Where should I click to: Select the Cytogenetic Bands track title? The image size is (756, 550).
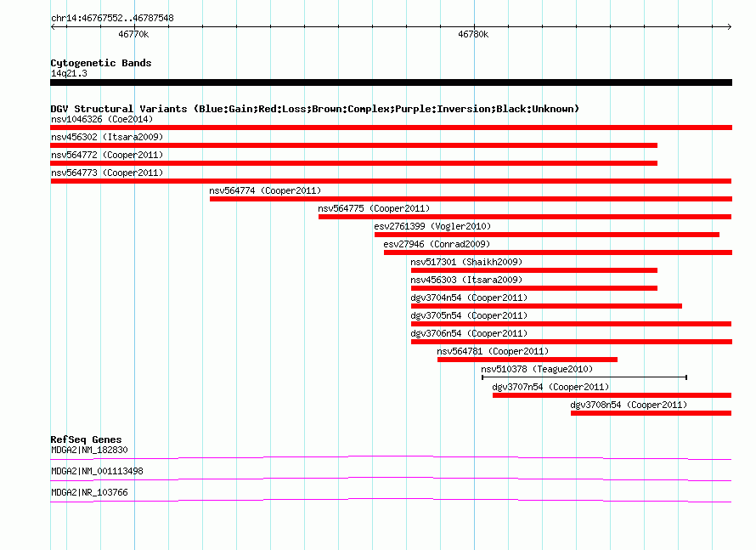click(101, 63)
